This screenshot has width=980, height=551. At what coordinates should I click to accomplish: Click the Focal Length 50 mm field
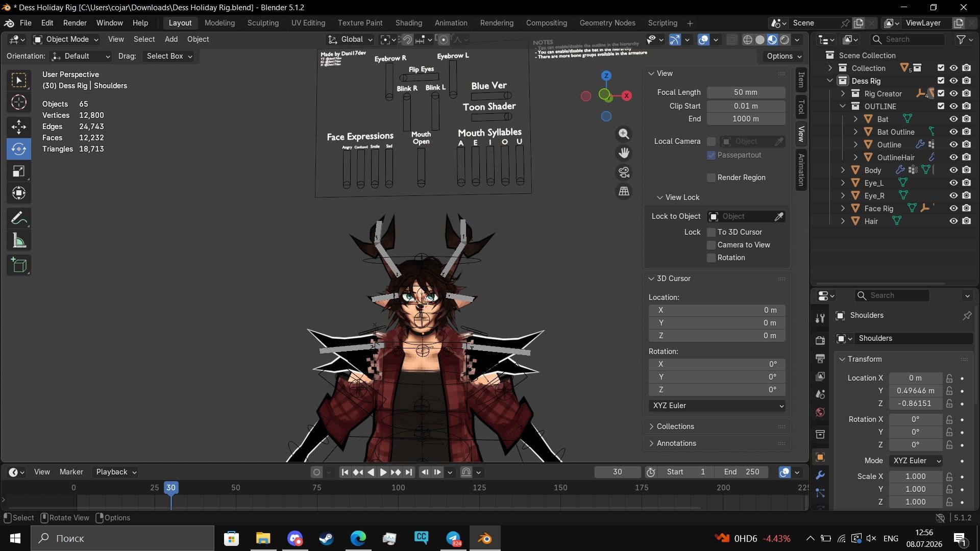(x=746, y=92)
